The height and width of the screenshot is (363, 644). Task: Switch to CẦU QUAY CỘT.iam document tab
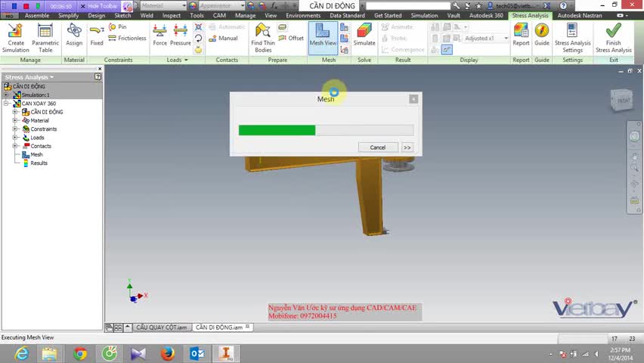coord(162,327)
